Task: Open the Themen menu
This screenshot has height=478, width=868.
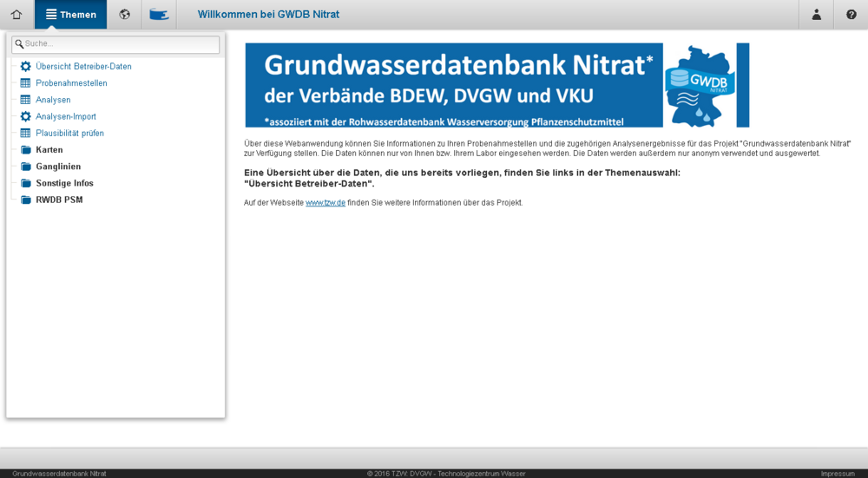Action: pos(70,15)
